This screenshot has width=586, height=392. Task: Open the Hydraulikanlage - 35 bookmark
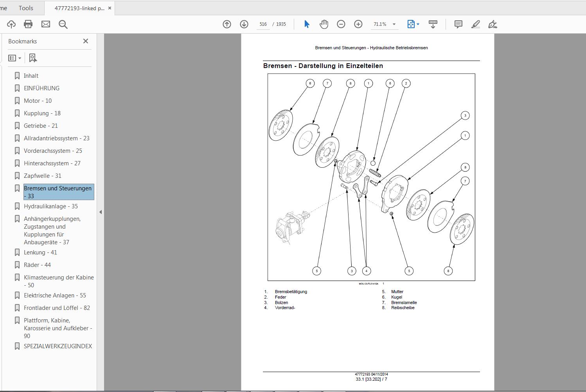click(50, 206)
